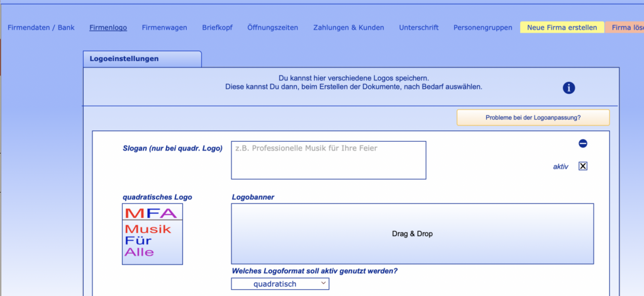Image resolution: width=644 pixels, height=296 pixels.
Task: Click Neue Firma erstellen button
Action: click(562, 28)
